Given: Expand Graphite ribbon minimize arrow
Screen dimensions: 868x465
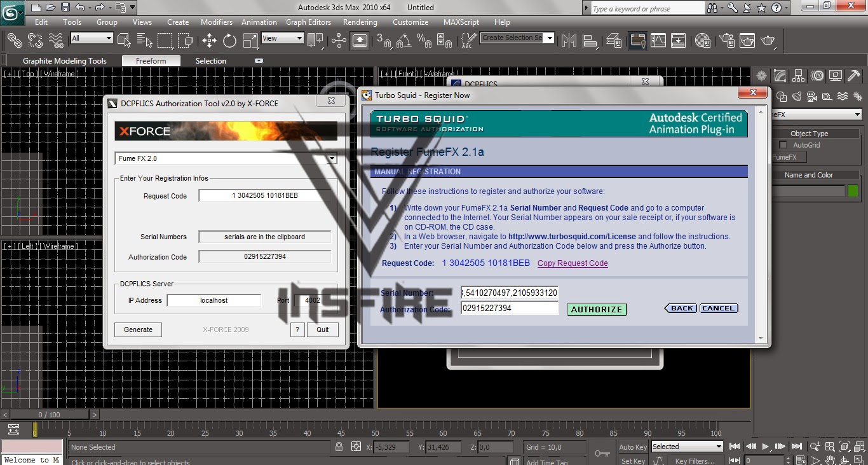Looking at the screenshot, I should [259, 61].
